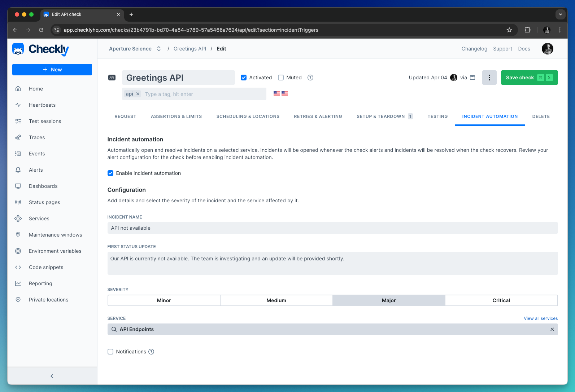Screen dimensions: 575x392
Task: Click the Traces telescope icon
Action: (x=18, y=137)
